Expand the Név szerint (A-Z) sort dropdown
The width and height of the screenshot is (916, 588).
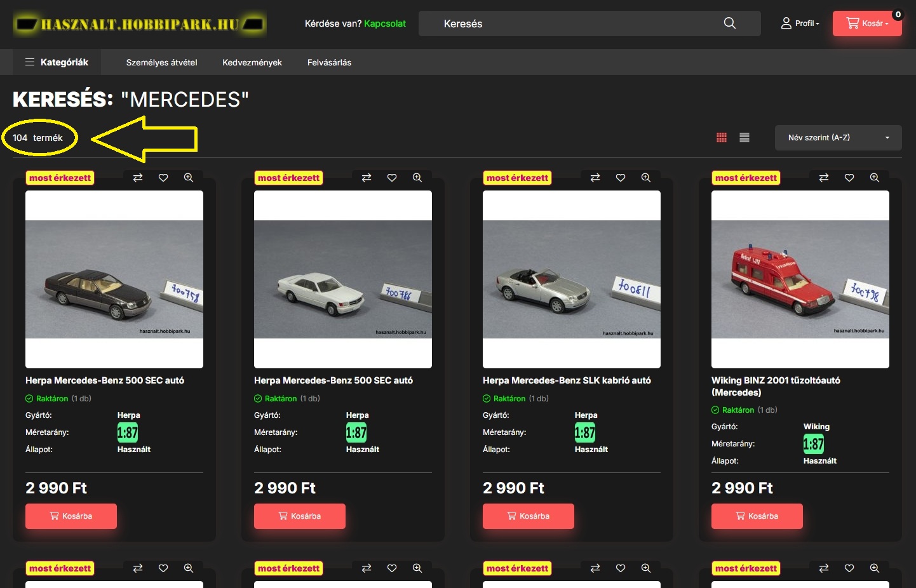tap(838, 138)
